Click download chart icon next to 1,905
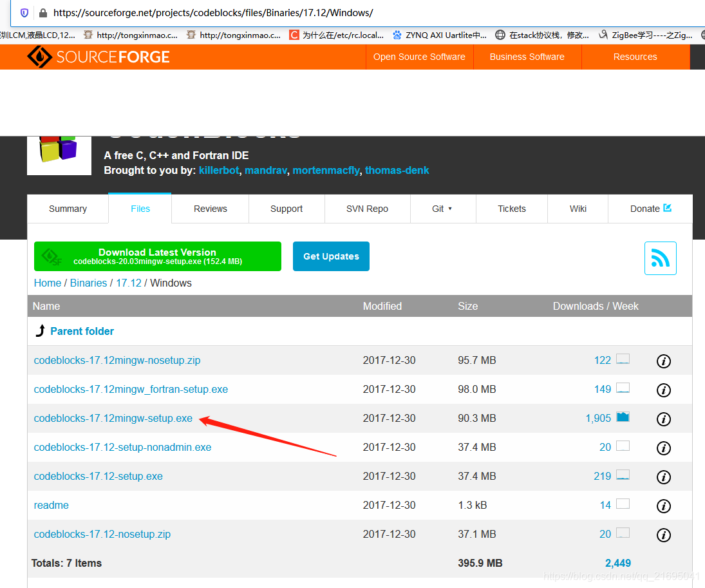 pos(623,417)
